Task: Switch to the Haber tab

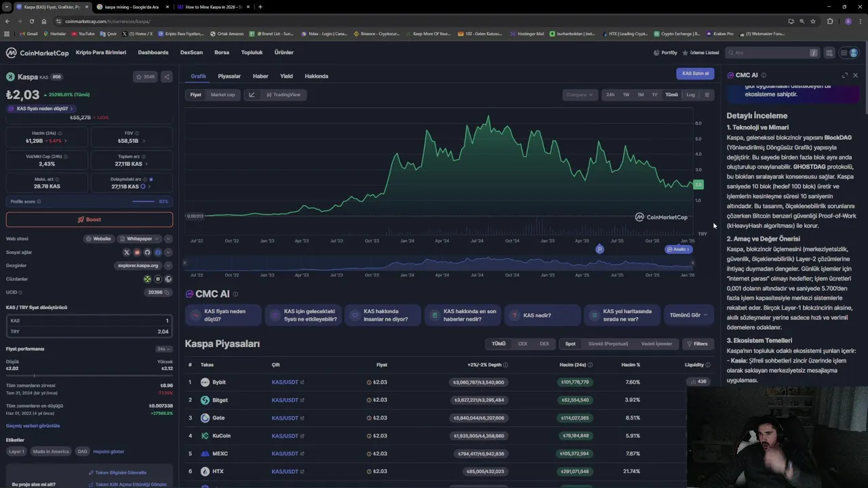Action: (260, 76)
